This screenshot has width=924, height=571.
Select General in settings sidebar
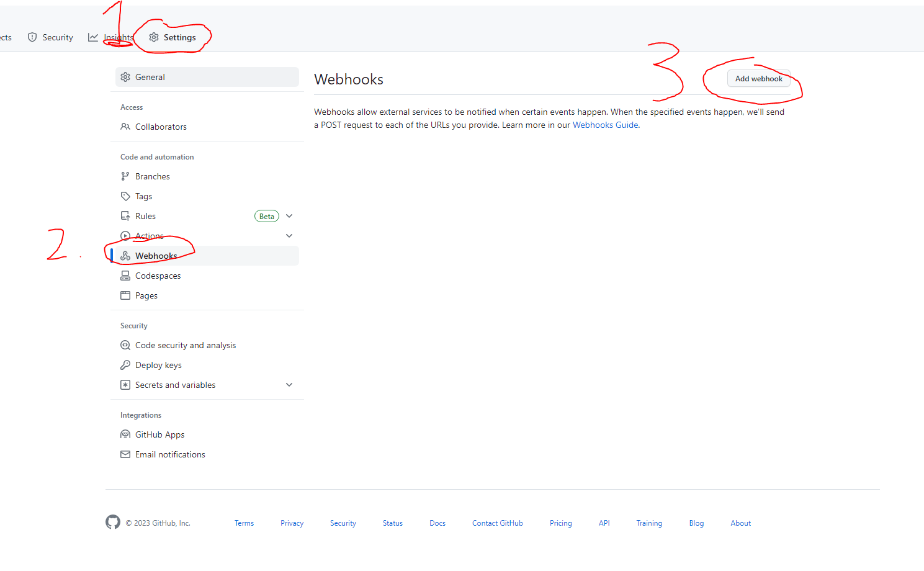coord(207,77)
